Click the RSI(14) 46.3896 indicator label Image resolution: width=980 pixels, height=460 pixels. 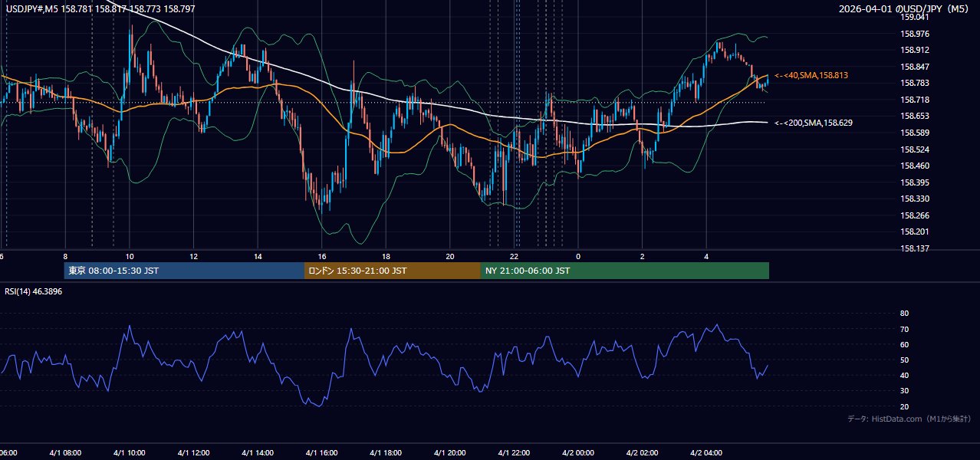point(34,292)
